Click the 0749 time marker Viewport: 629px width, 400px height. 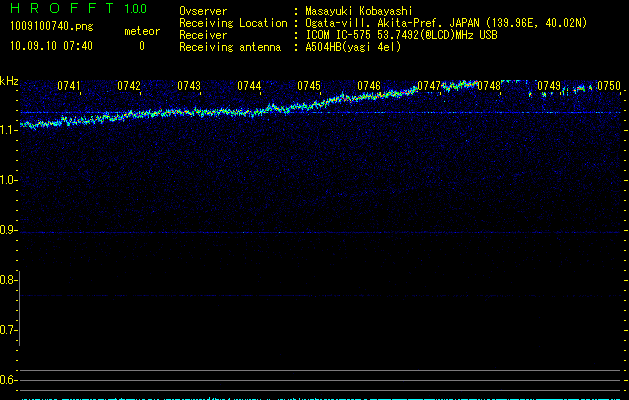[549, 86]
